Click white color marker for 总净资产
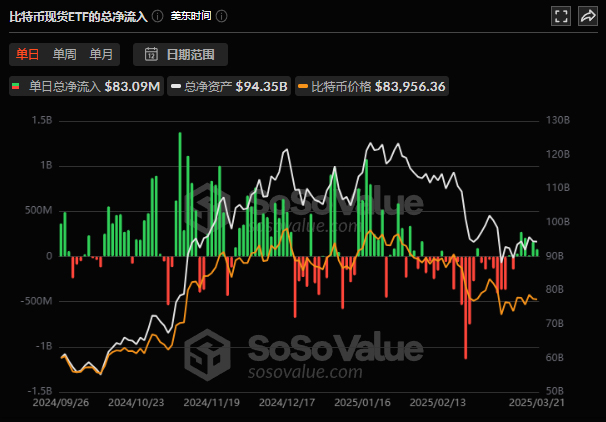Image resolution: width=606 pixels, height=422 pixels. 175,87
